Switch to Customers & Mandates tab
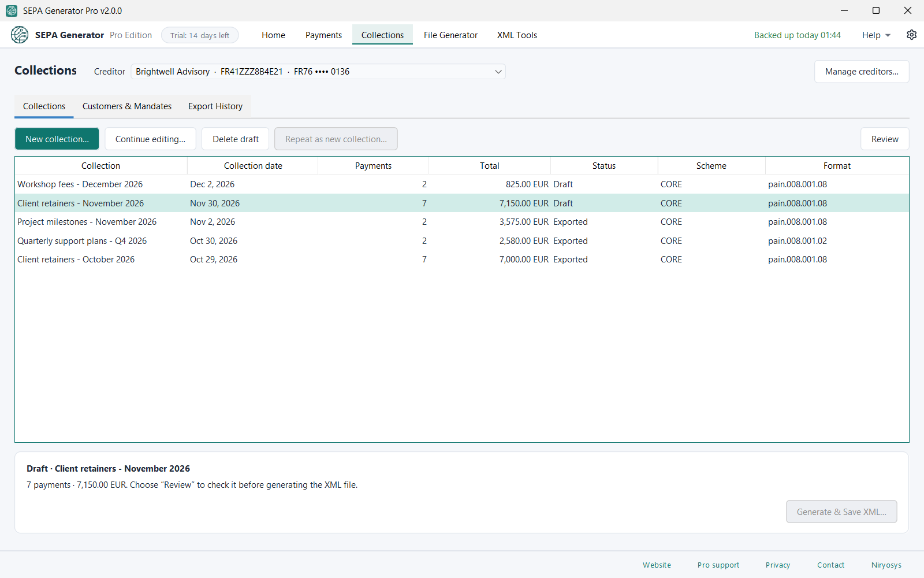This screenshot has width=924, height=578. tap(127, 106)
